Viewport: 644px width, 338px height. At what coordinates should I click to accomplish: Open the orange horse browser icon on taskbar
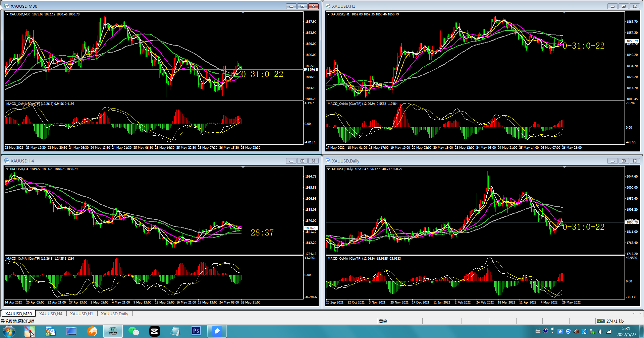click(92, 331)
